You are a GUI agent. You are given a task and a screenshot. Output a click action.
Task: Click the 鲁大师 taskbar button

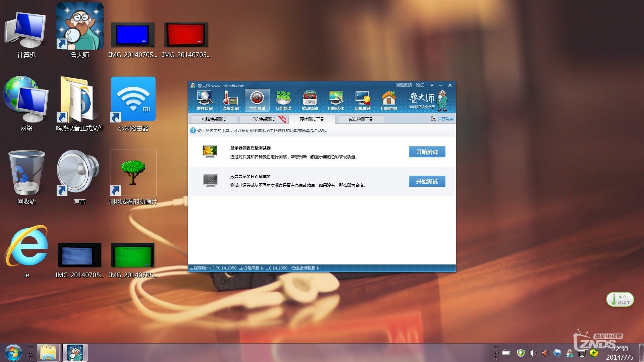point(75,353)
